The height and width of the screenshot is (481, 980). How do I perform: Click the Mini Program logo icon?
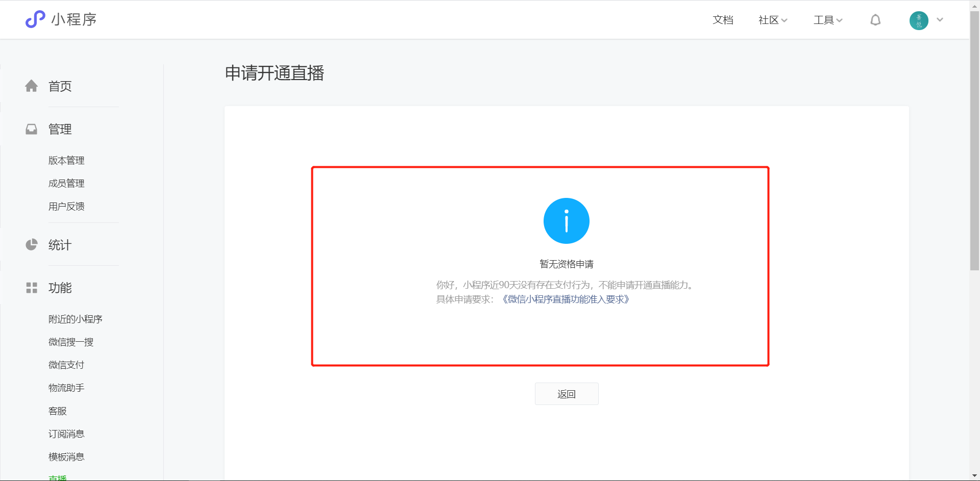[x=35, y=19]
